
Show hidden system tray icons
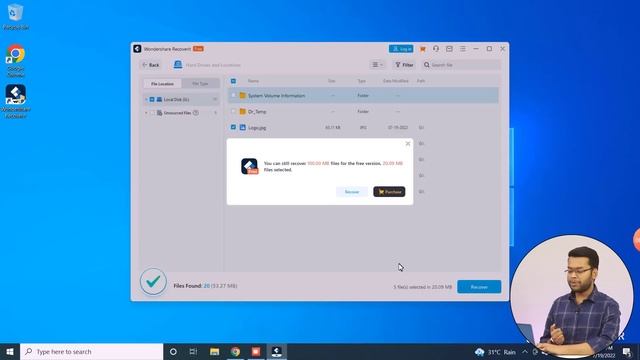tap(524, 352)
